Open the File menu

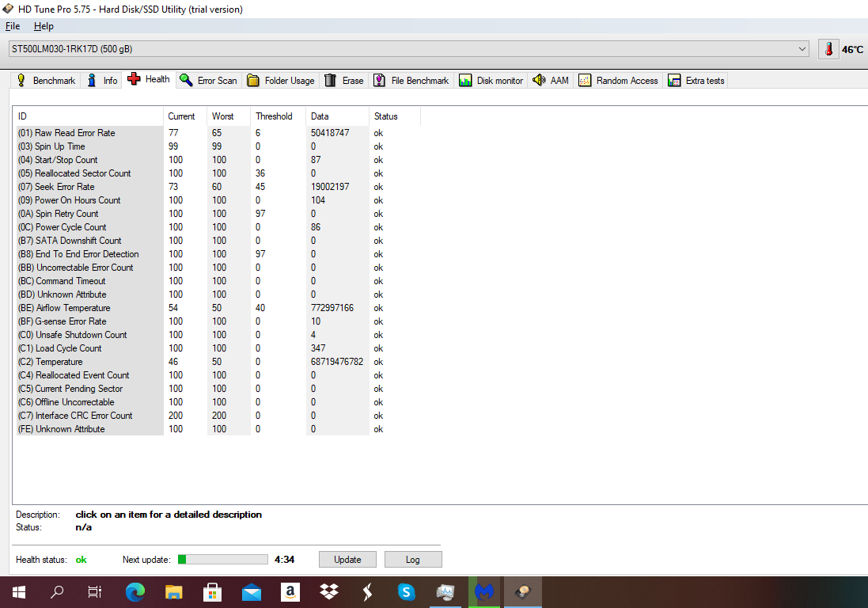[x=13, y=26]
